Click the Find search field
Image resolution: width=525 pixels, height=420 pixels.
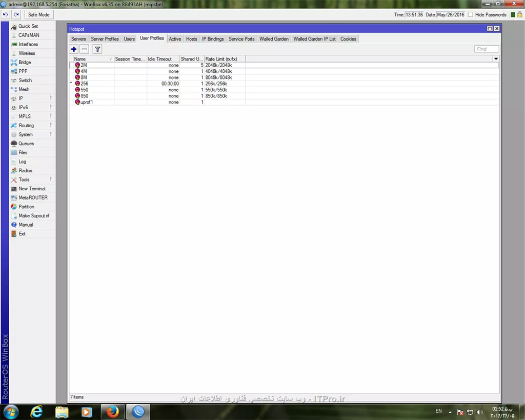(x=487, y=49)
